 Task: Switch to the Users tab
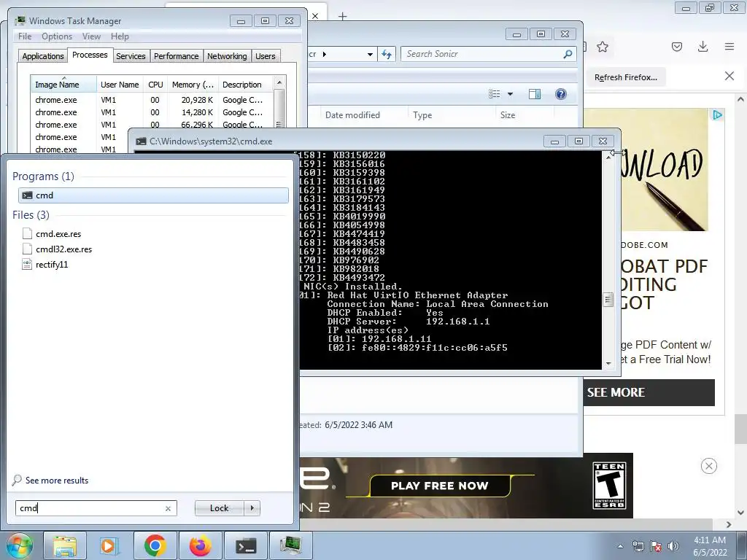coord(266,56)
